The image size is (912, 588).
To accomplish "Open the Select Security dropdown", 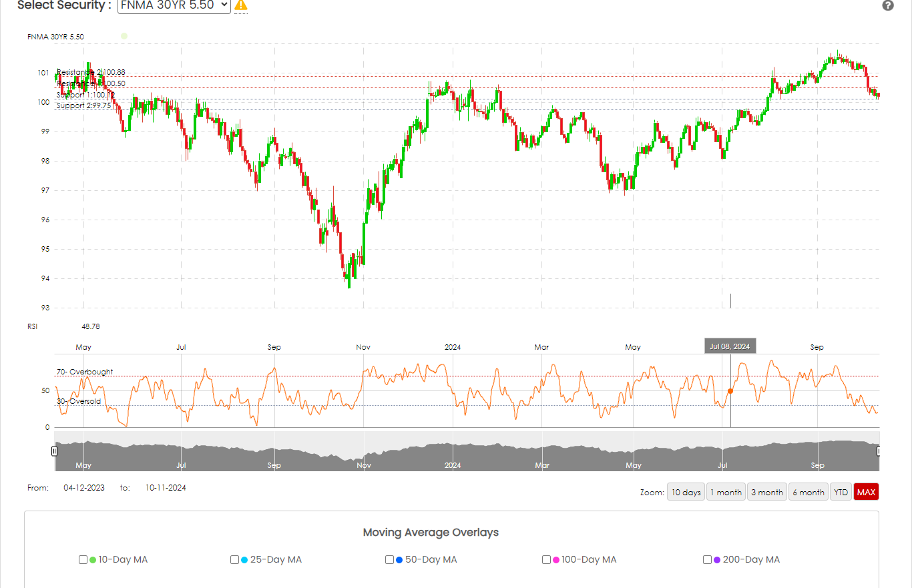I will tap(174, 5).
